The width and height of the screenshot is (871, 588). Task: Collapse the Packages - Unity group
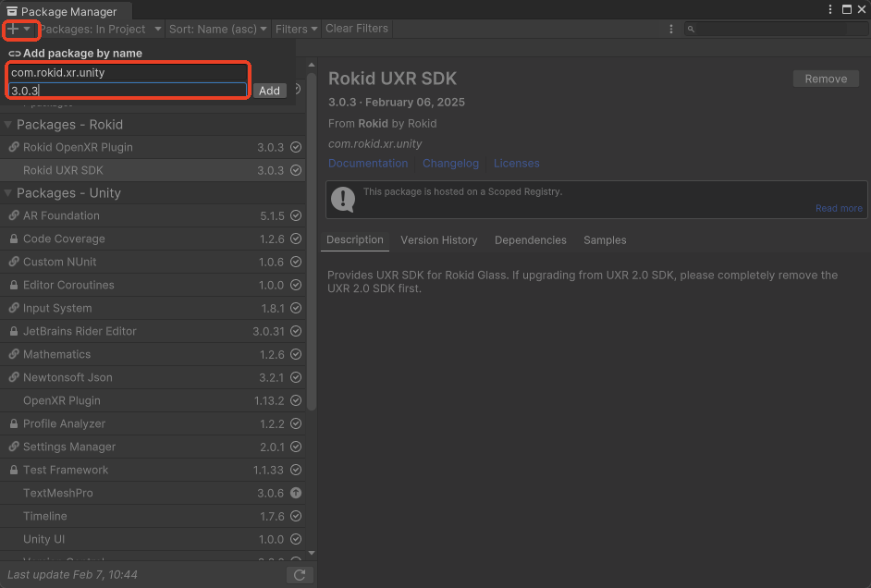7,192
